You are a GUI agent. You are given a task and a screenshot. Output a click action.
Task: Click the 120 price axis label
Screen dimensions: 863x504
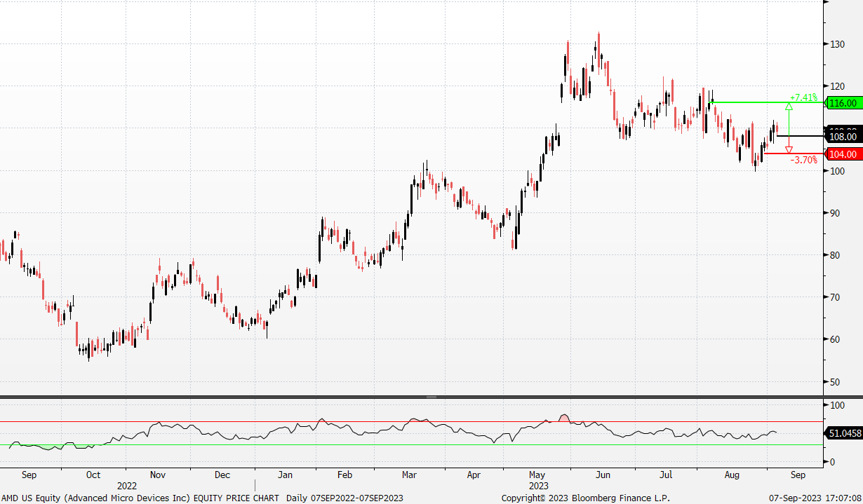click(x=837, y=86)
